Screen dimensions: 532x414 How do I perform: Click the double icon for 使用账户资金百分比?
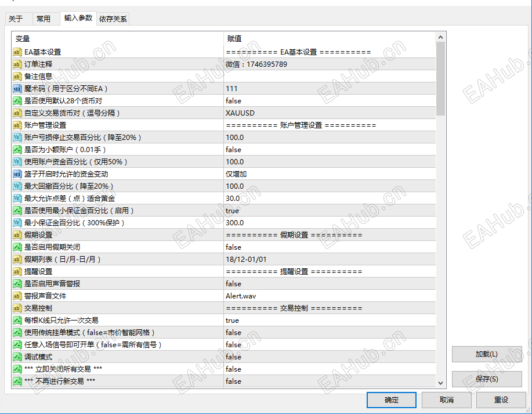pyautogui.click(x=17, y=162)
